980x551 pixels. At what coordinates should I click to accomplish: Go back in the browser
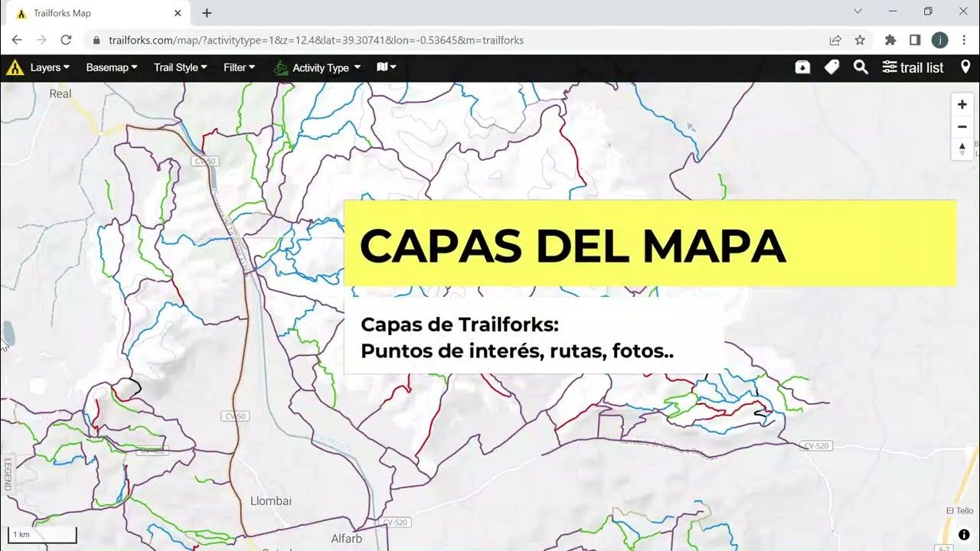(x=17, y=40)
